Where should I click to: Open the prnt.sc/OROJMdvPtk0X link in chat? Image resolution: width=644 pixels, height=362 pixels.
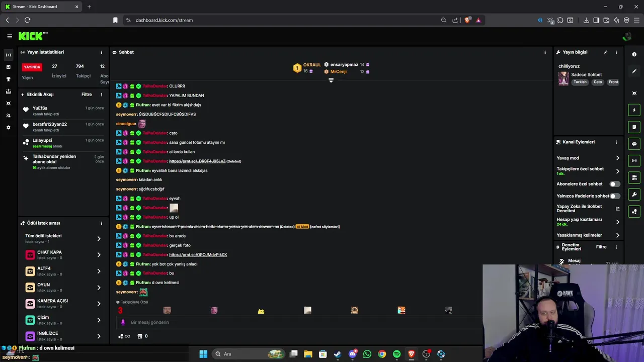tap(198, 255)
